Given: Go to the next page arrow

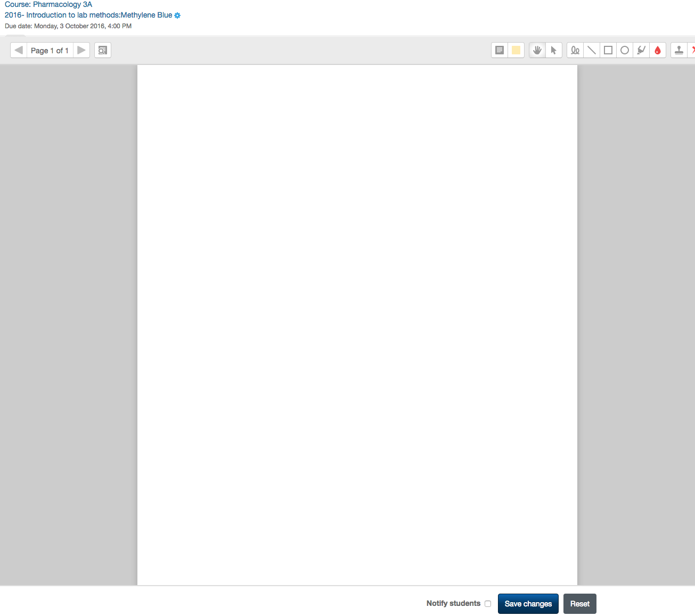Looking at the screenshot, I should pos(81,50).
